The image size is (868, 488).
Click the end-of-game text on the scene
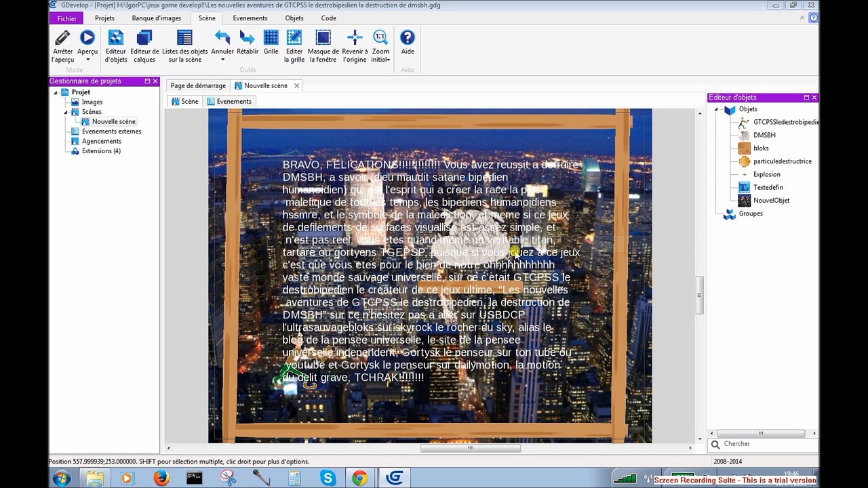click(x=431, y=271)
